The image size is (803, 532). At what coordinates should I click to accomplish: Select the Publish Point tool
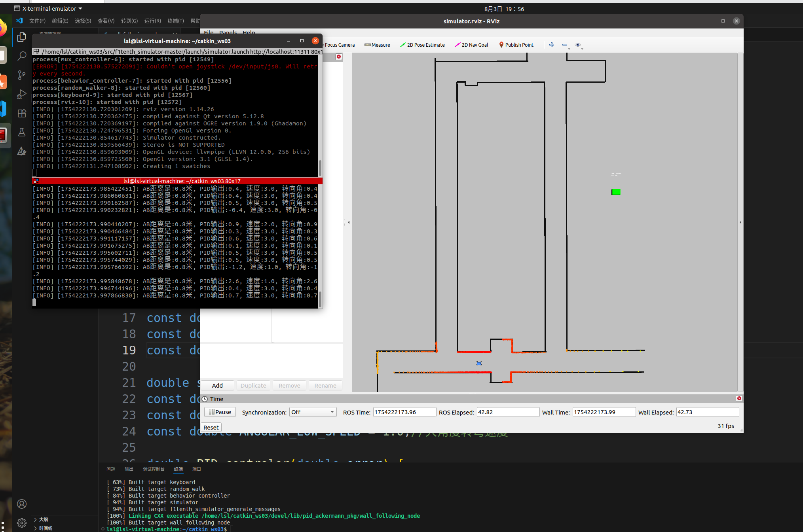516,45
